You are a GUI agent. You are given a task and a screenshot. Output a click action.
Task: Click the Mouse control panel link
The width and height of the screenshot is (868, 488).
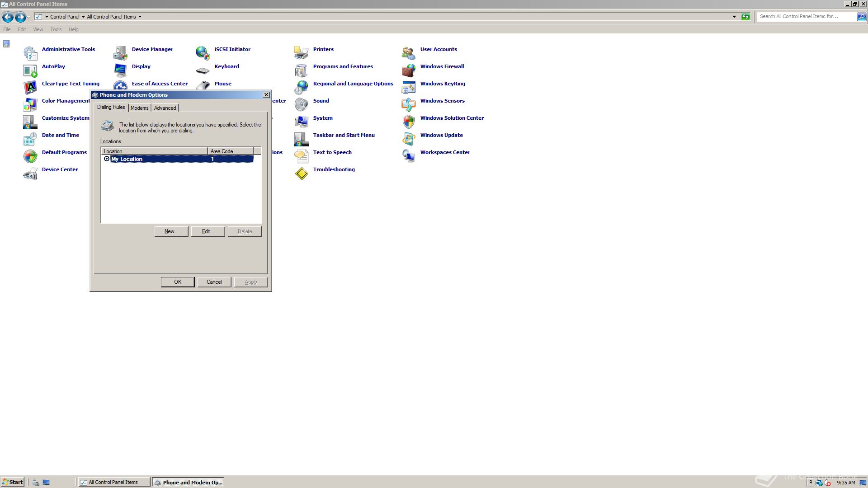(223, 84)
